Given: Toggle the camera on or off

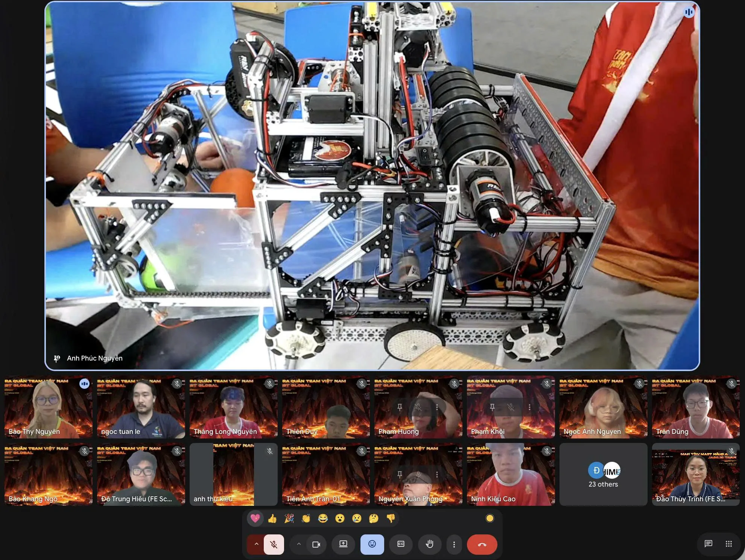Looking at the screenshot, I should (316, 544).
